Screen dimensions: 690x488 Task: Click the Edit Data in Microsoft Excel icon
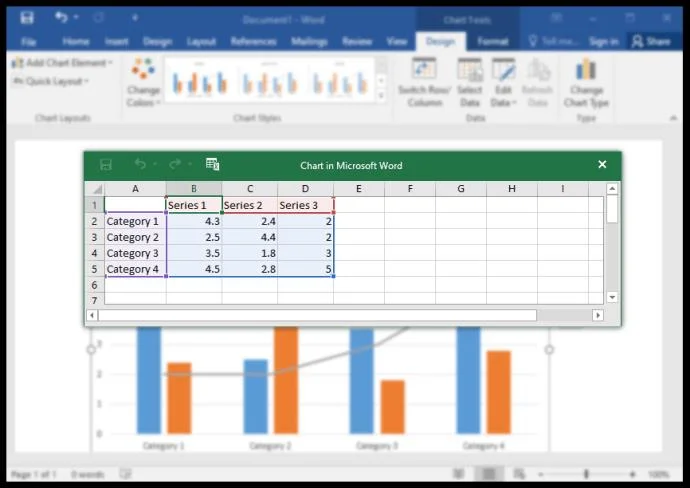[213, 164]
